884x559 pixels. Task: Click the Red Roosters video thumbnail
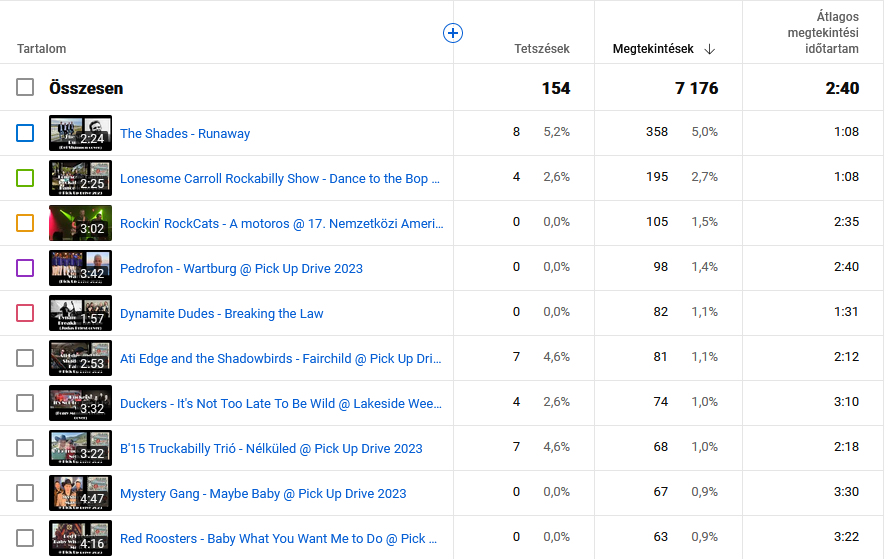pyautogui.click(x=80, y=538)
